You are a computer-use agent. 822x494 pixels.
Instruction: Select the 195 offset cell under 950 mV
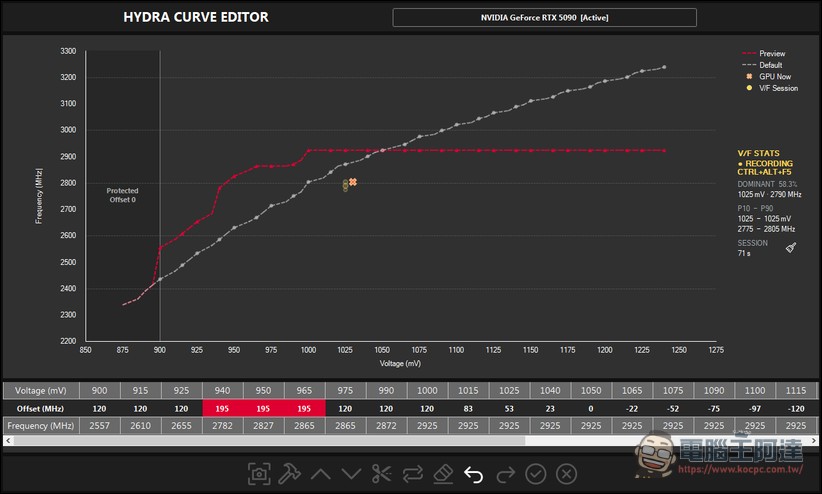(263, 409)
